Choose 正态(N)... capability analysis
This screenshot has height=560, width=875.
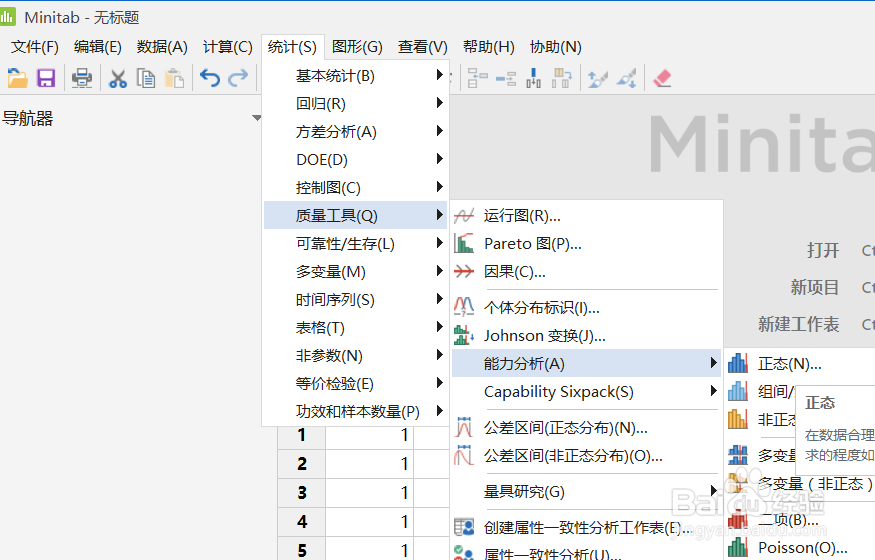pos(790,364)
